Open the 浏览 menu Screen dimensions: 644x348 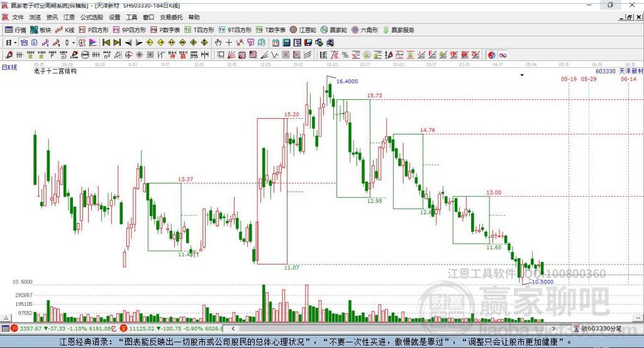pos(35,17)
